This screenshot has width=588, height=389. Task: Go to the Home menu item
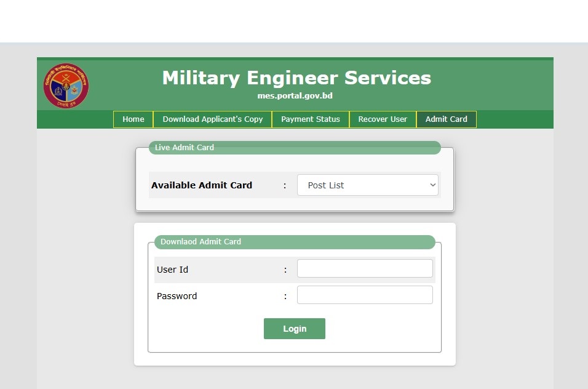pyautogui.click(x=133, y=119)
